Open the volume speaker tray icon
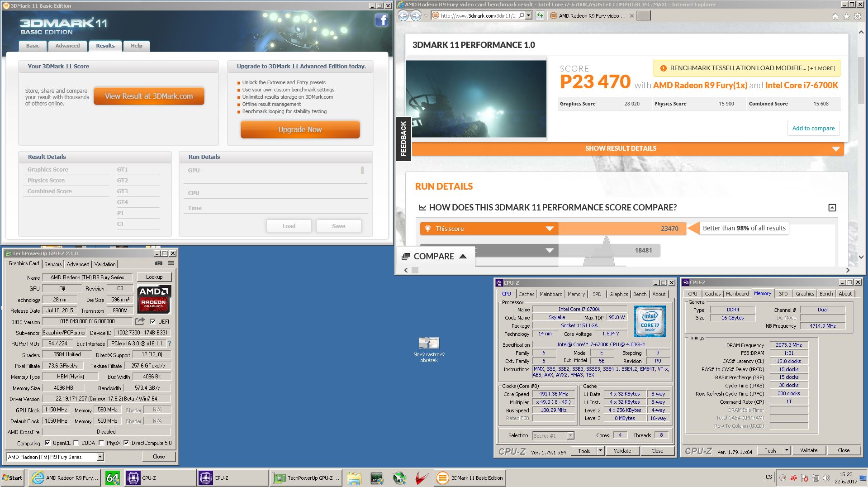Viewport: 868px width, 487px height. click(826, 477)
